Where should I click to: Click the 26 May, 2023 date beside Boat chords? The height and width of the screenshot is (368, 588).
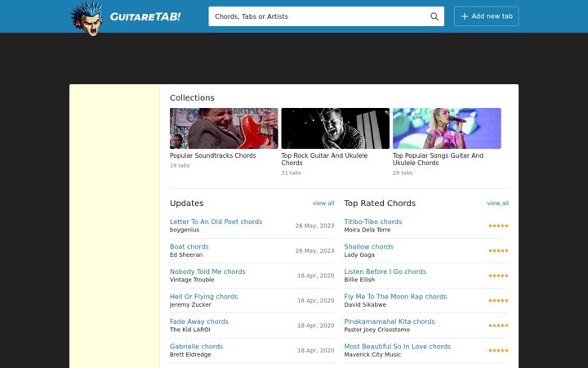(x=314, y=250)
